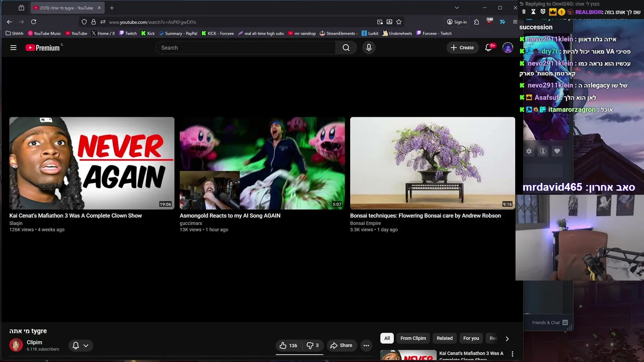Open Underwheels bookmark

pos(397,34)
